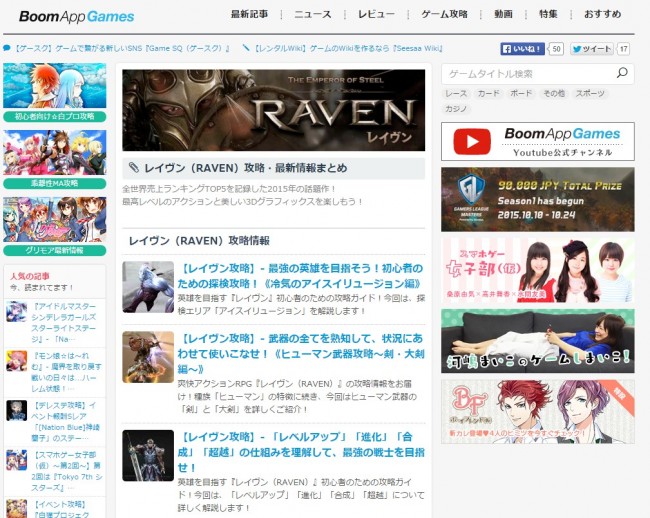
Task: Open the アイドルマスター シンデレラガールズ popular article
Action: pos(63,323)
